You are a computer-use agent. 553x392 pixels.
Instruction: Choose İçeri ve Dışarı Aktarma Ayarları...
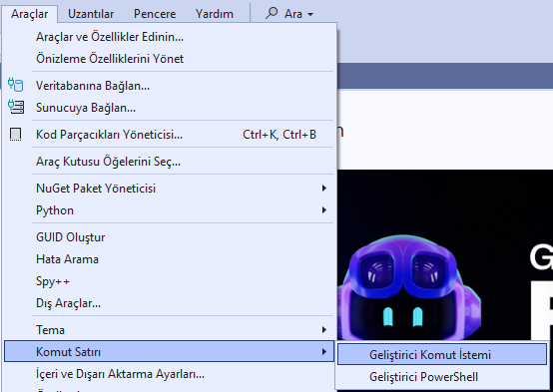(169, 374)
